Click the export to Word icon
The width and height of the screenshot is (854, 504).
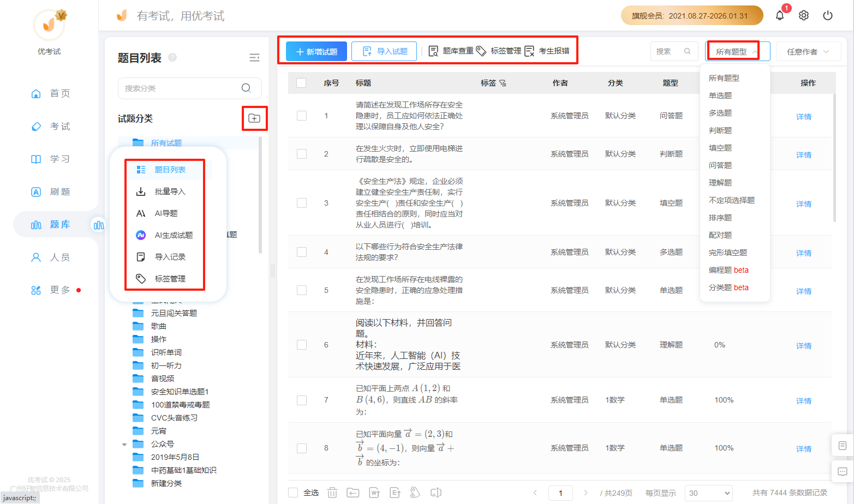[374, 493]
